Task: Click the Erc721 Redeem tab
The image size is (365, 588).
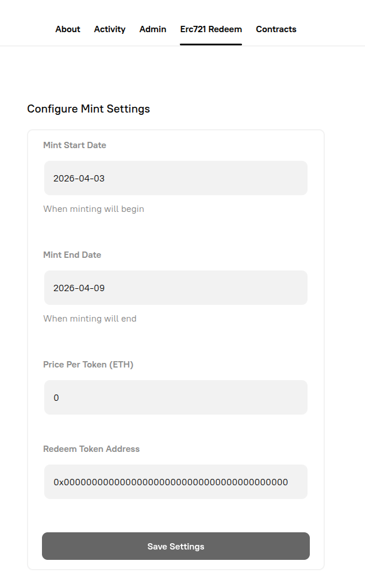Action: pos(211,29)
